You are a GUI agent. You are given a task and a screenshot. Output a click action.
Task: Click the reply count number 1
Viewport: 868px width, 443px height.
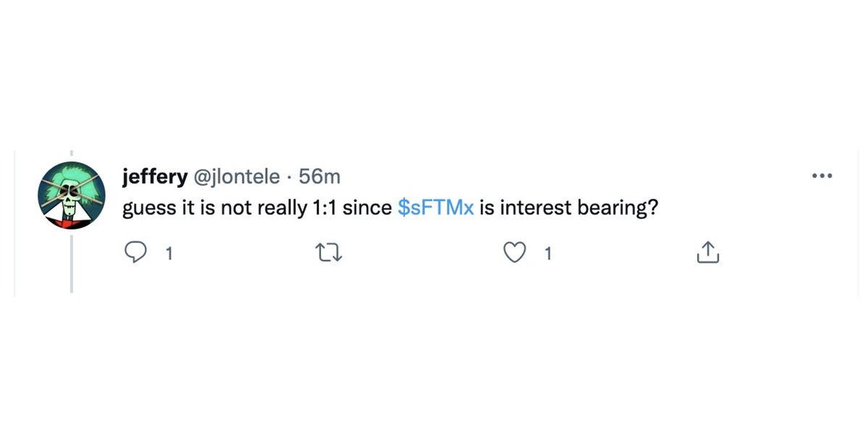(x=169, y=253)
